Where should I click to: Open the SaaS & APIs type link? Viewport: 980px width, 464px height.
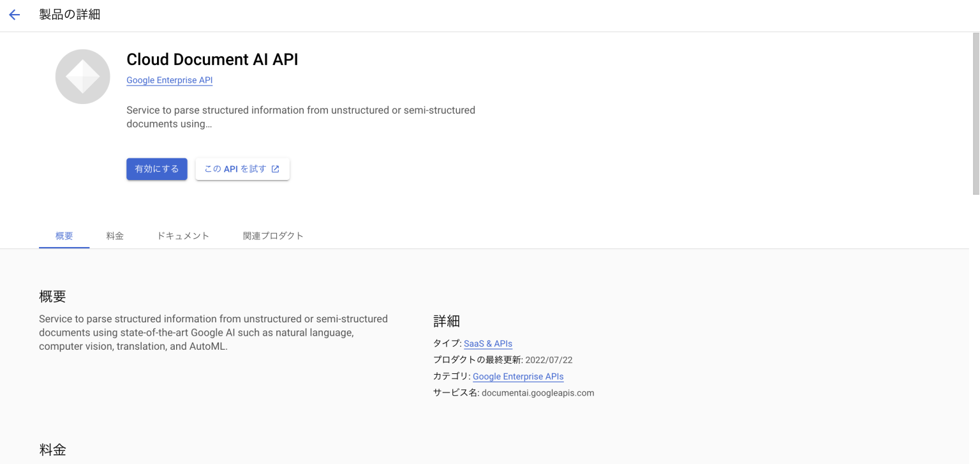(x=487, y=343)
